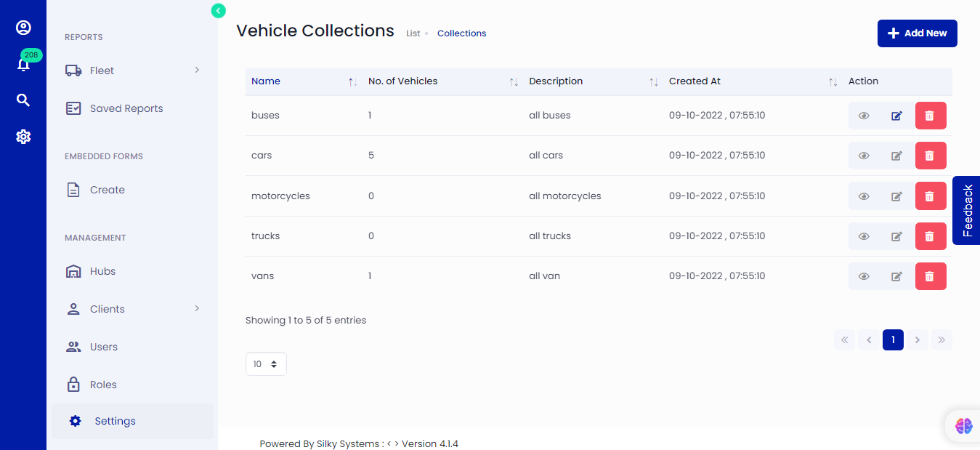Sort the table by Name column
The image size is (980, 450).
353,82
